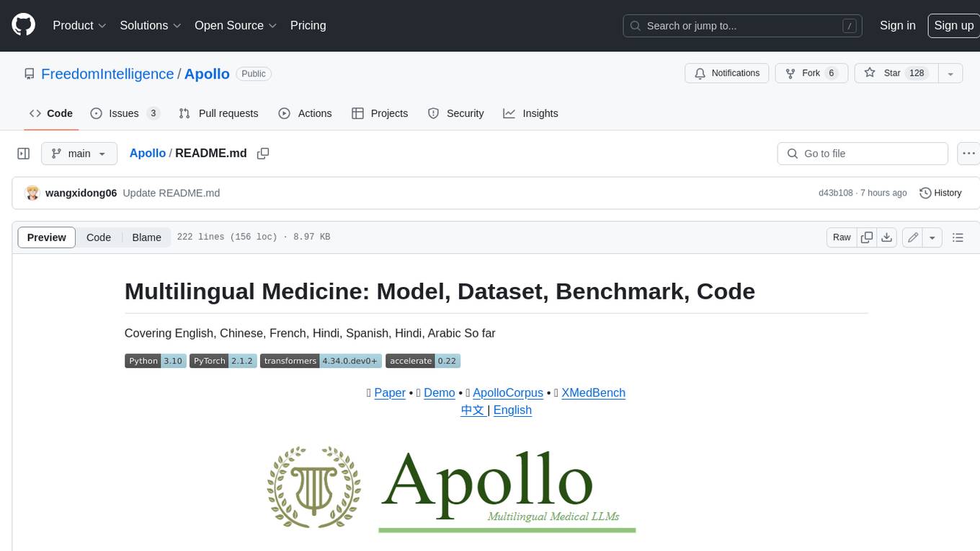Open the main branch selector
Screen dimensions: 980x551
point(79,154)
